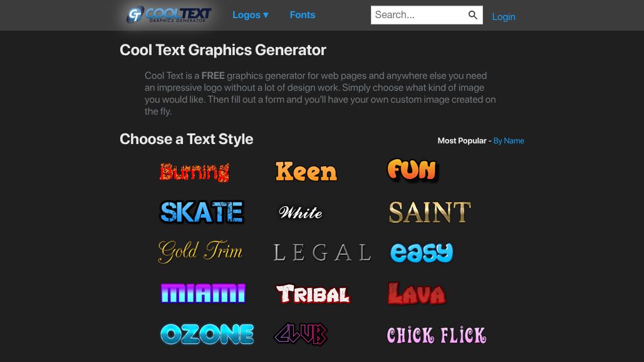Screen dimensions: 644x362
Task: Select the Ozone text style
Action: point(207,334)
